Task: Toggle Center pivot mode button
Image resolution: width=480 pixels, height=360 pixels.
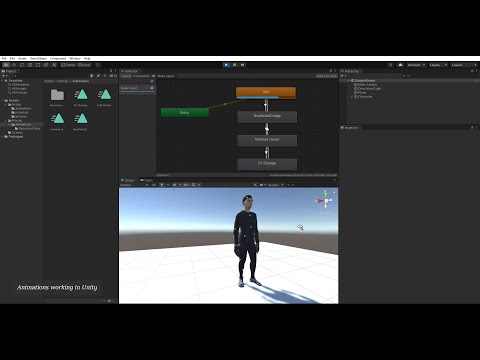Action: point(68,65)
